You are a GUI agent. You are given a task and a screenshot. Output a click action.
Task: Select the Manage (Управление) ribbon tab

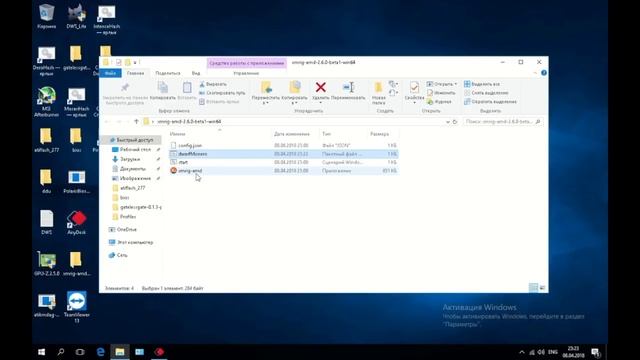pyautogui.click(x=246, y=73)
